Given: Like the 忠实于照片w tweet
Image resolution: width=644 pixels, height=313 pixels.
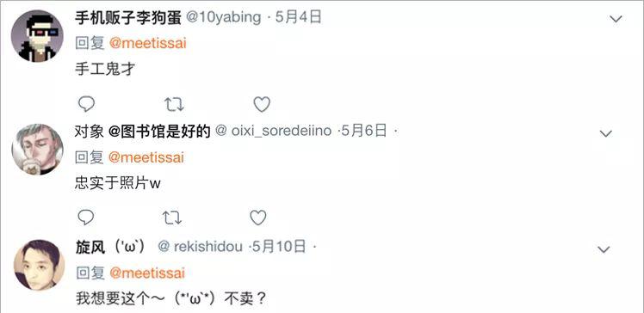Looking at the screenshot, I should coord(258,218).
